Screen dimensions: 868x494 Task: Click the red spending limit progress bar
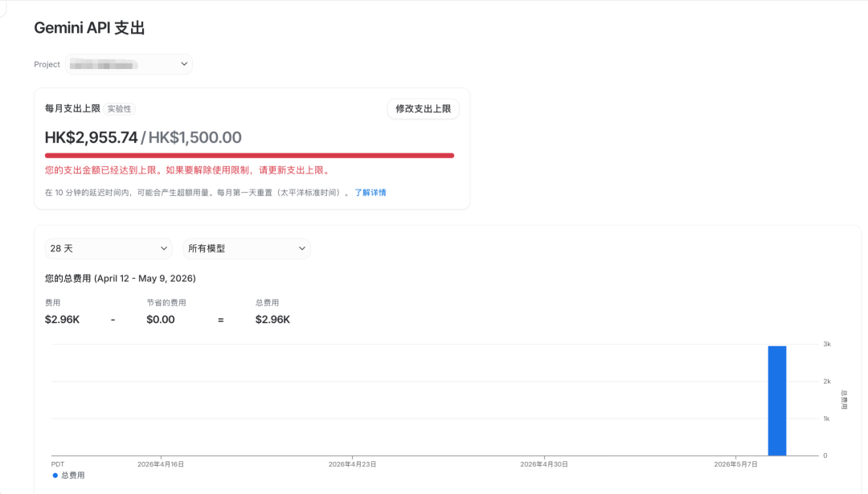coord(249,156)
